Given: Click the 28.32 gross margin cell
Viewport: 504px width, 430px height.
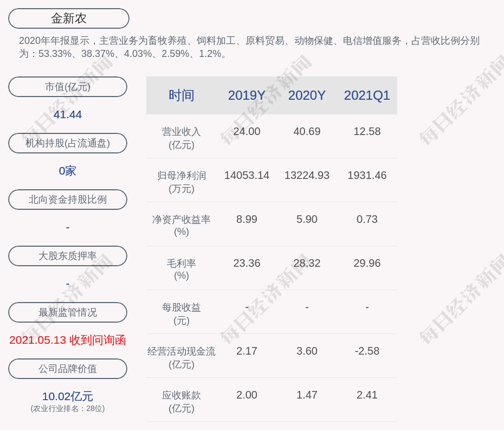Looking at the screenshot, I should click(307, 263).
